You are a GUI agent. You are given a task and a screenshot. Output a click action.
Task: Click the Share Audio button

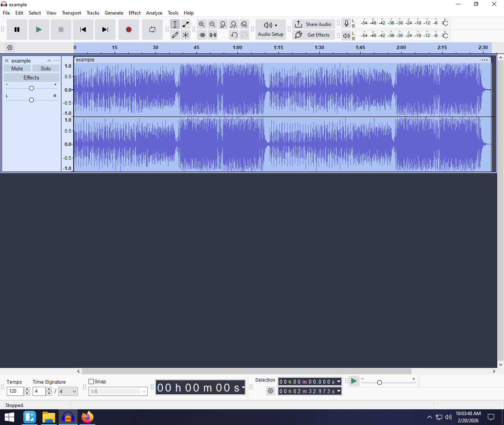[313, 24]
